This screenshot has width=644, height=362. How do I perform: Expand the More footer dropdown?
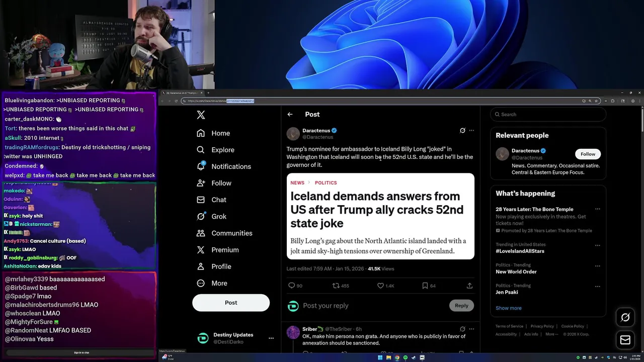click(552, 334)
